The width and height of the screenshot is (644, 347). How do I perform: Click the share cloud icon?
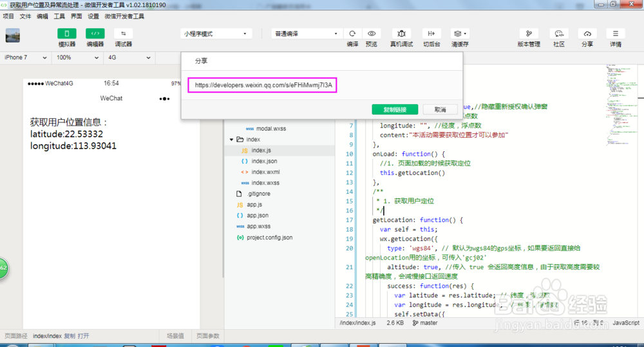(587, 33)
